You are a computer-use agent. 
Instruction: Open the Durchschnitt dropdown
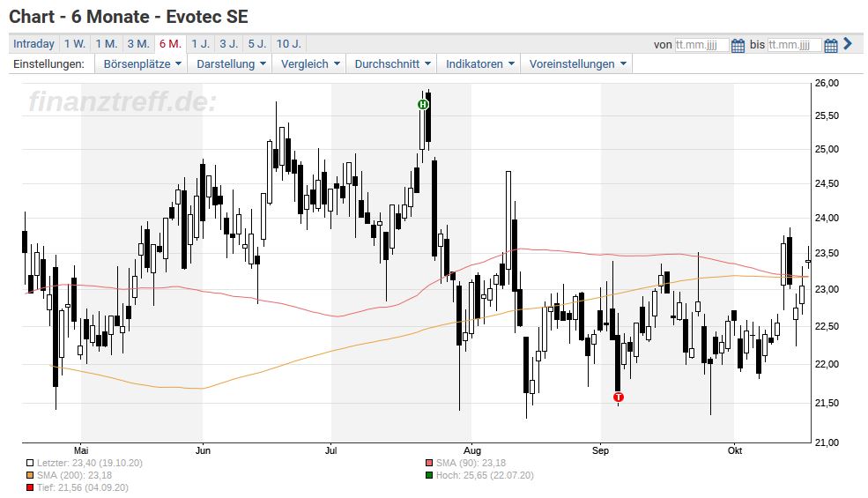pos(392,63)
